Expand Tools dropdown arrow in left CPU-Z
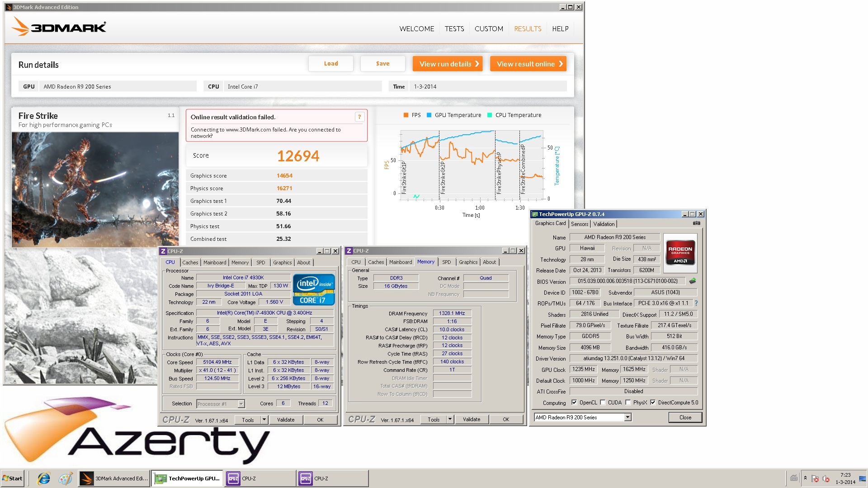The height and width of the screenshot is (488, 868). tap(264, 420)
